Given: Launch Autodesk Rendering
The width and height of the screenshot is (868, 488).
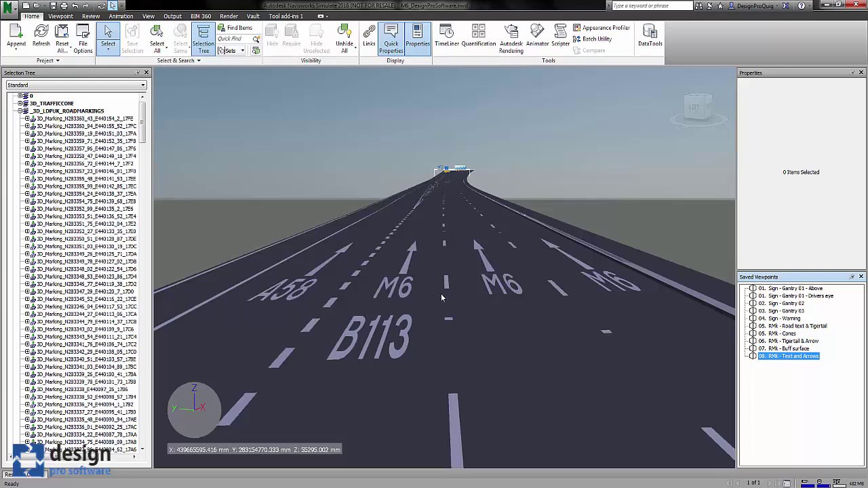Looking at the screenshot, I should (x=511, y=38).
